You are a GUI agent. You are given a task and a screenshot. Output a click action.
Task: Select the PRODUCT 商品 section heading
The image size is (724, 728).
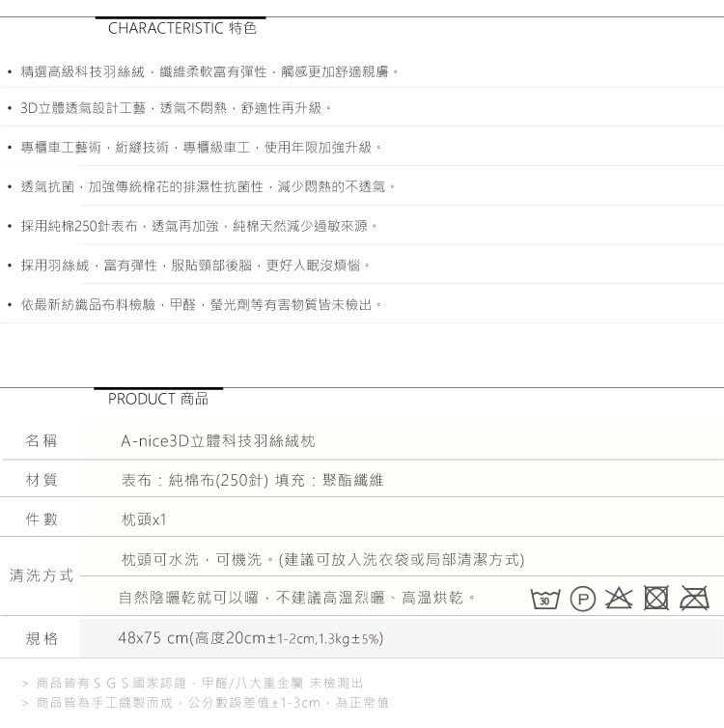(158, 399)
